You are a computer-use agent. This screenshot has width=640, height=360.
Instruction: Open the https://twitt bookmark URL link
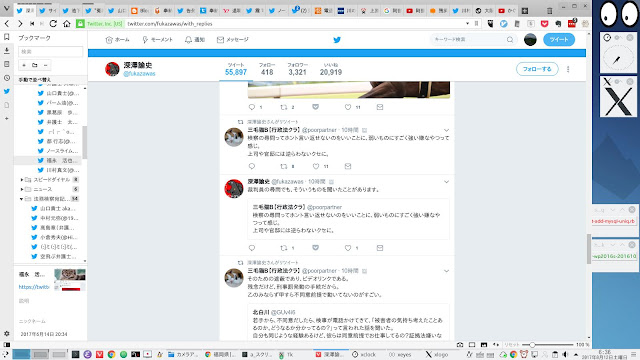pyautogui.click(x=34, y=287)
